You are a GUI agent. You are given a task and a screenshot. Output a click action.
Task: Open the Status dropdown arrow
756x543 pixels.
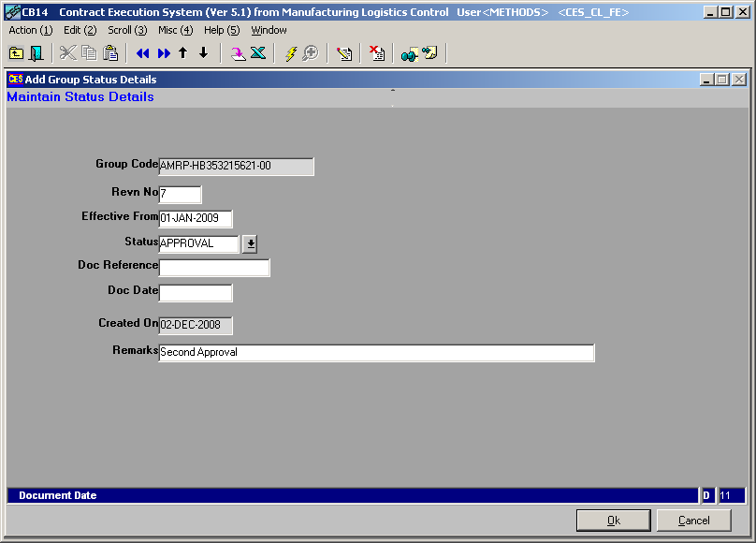tap(249, 244)
